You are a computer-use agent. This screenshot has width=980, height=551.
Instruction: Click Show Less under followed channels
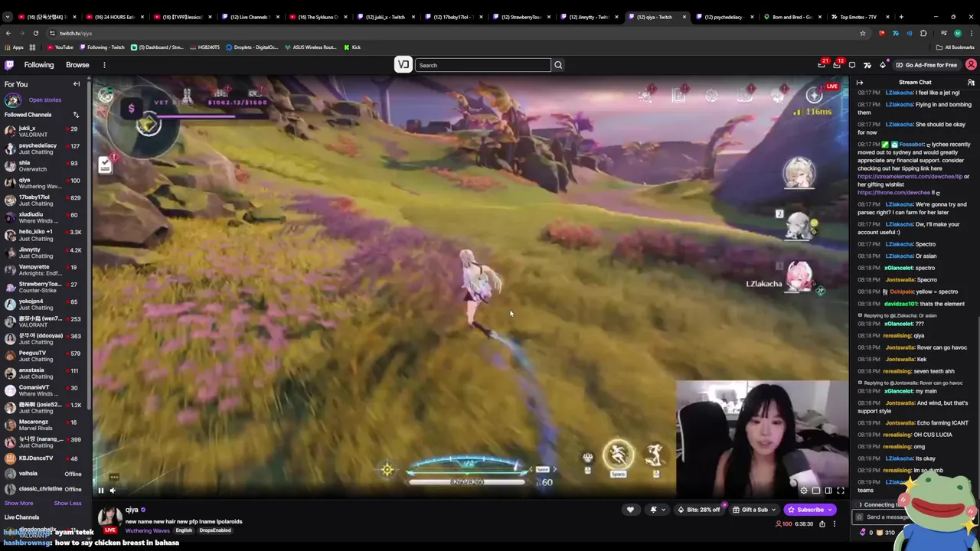coord(67,504)
